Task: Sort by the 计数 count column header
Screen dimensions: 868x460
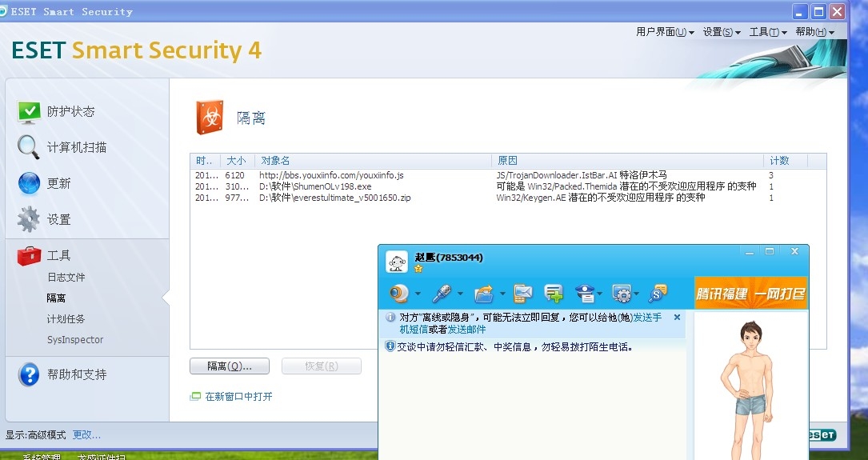Action: pos(786,161)
